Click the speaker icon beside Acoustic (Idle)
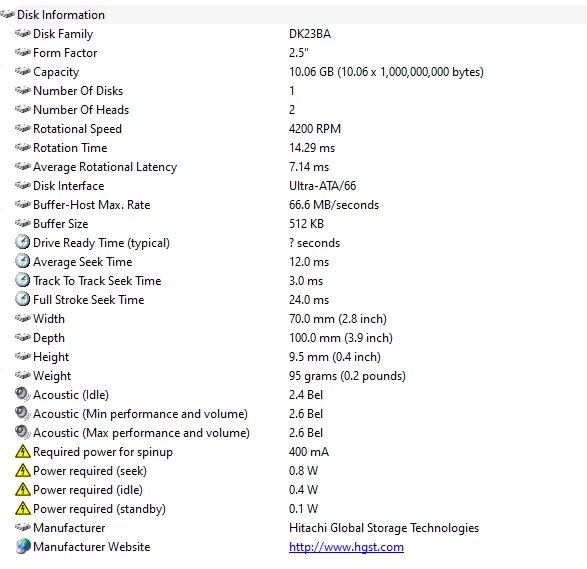This screenshot has width=587, height=569. (x=22, y=394)
